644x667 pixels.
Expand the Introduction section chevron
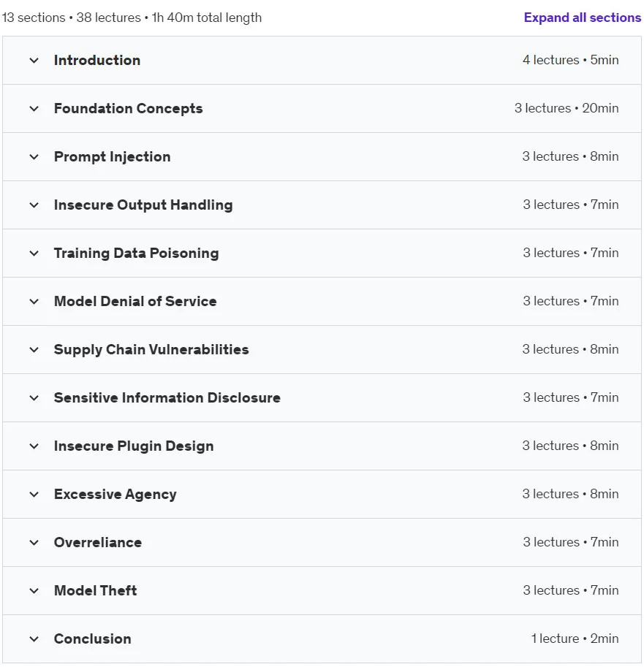pos(34,61)
